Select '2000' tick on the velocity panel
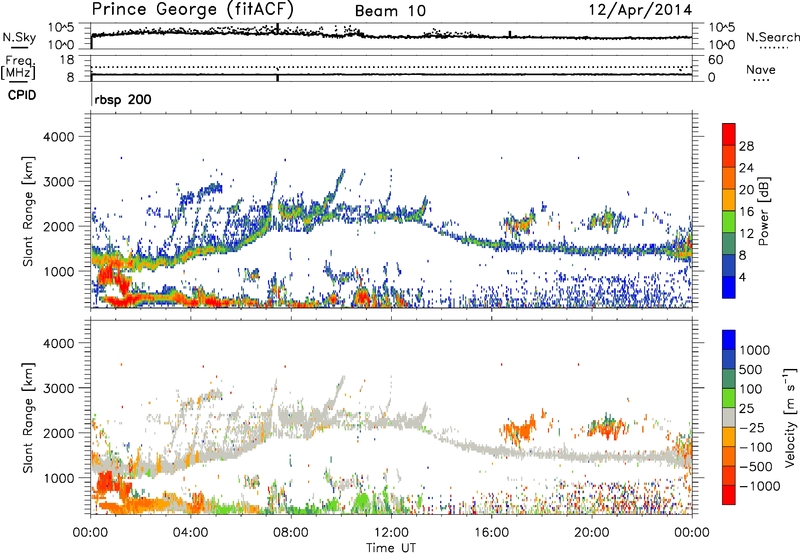This screenshot has height=554, width=800. [59, 433]
